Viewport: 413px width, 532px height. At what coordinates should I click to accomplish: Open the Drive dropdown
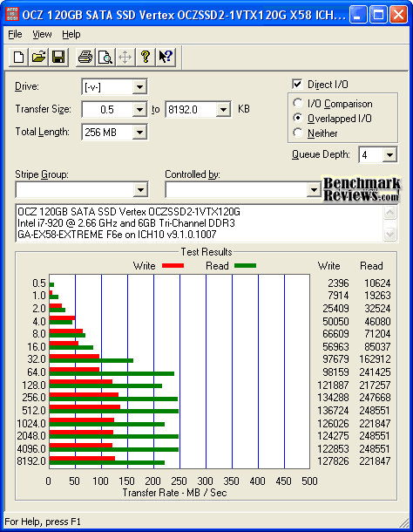139,87
